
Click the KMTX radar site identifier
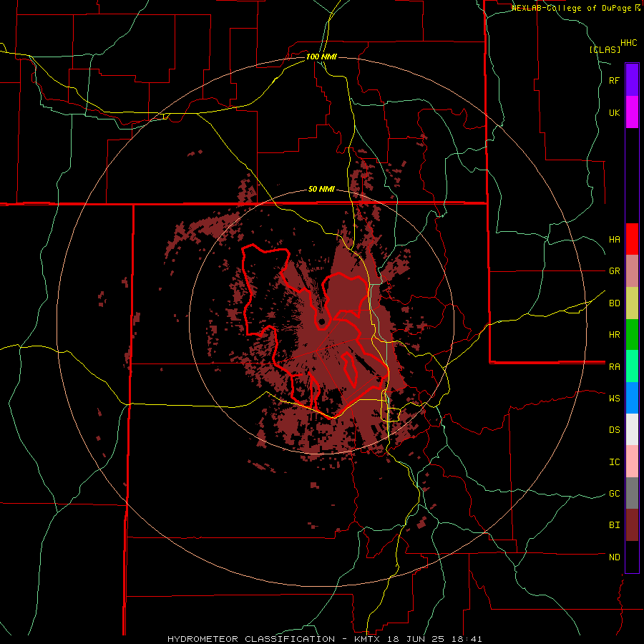(x=366, y=639)
